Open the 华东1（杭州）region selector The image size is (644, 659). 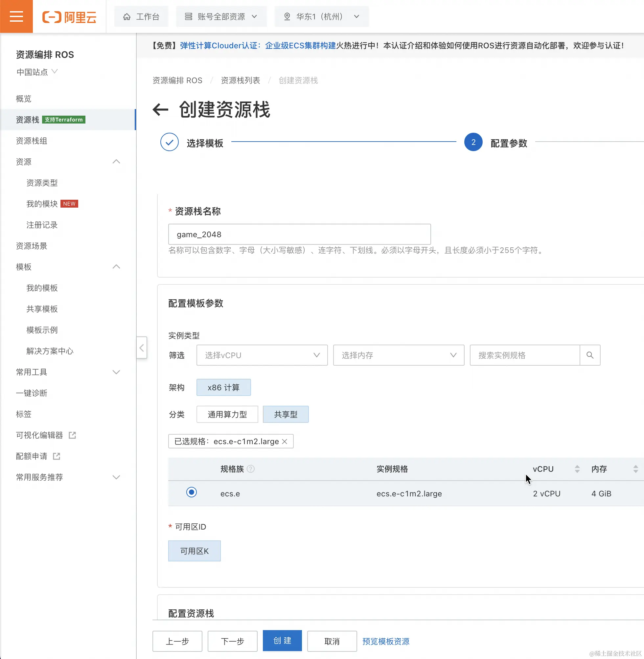[321, 16]
